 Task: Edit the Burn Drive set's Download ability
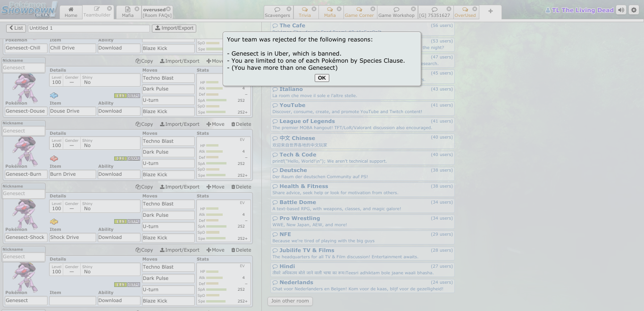coord(118,174)
